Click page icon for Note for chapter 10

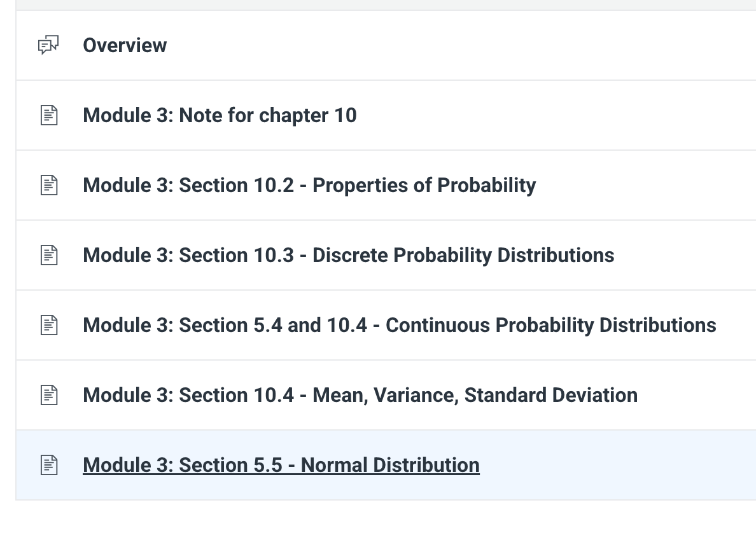pos(49,115)
